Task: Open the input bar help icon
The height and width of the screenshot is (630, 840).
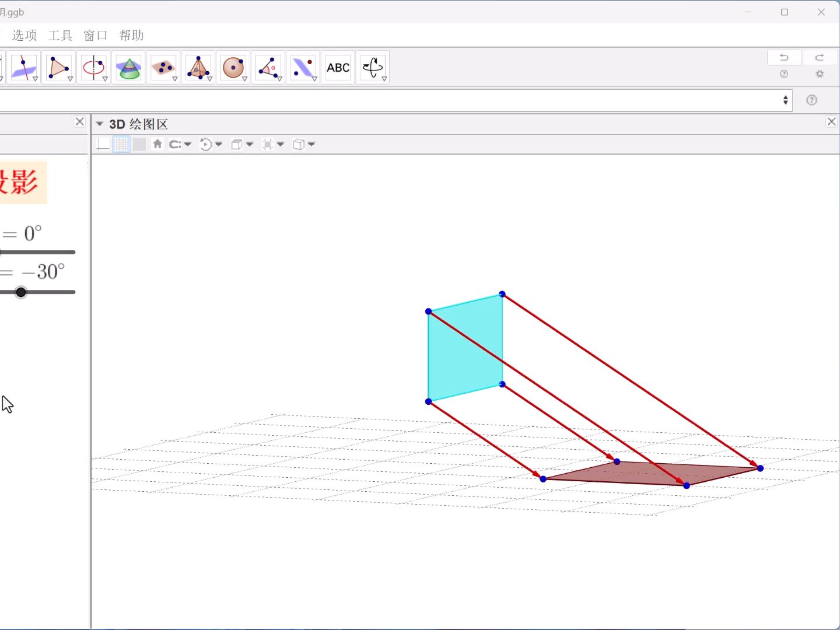Action: click(811, 100)
